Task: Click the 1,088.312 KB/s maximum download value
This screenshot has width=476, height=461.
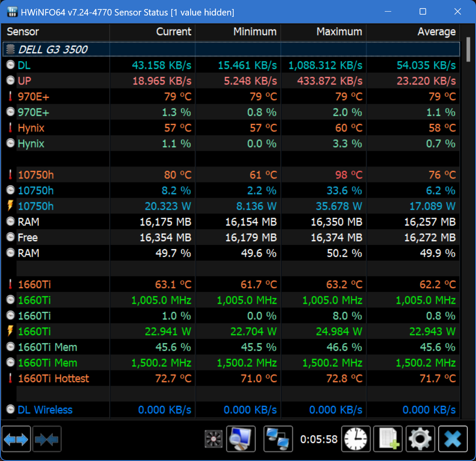Action: coord(325,65)
